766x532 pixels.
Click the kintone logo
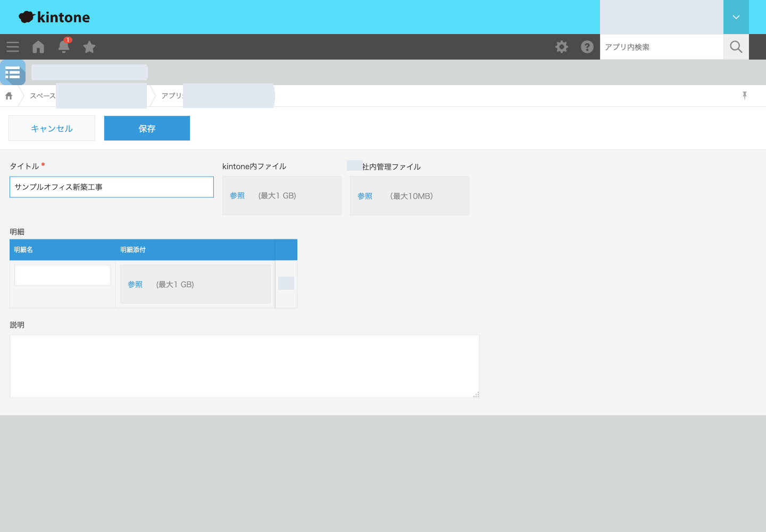tap(54, 17)
